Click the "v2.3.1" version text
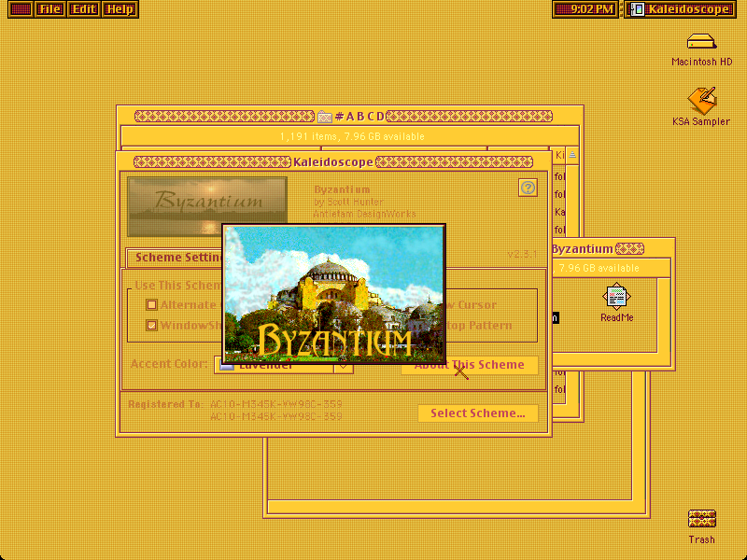The image size is (747, 560). click(522, 254)
